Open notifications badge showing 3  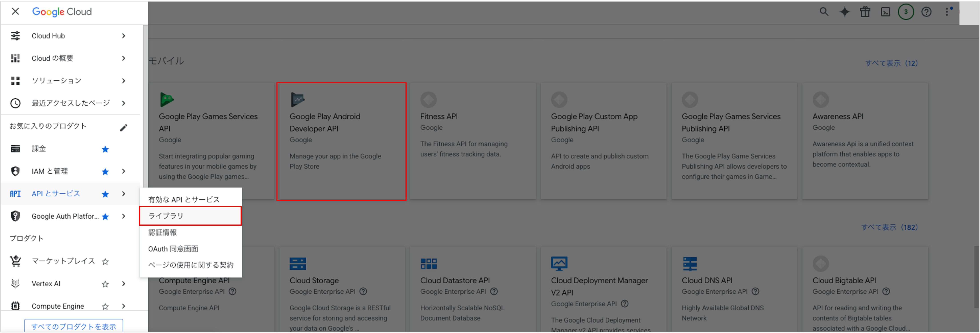[x=906, y=12]
